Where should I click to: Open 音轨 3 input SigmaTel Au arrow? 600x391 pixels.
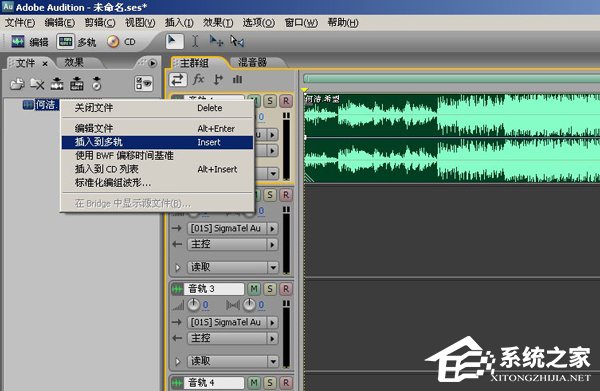click(x=272, y=323)
